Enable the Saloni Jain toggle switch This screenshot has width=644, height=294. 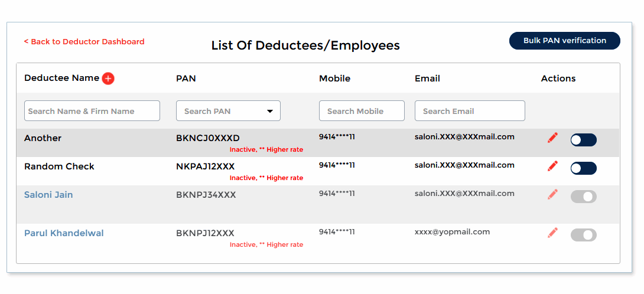(583, 197)
